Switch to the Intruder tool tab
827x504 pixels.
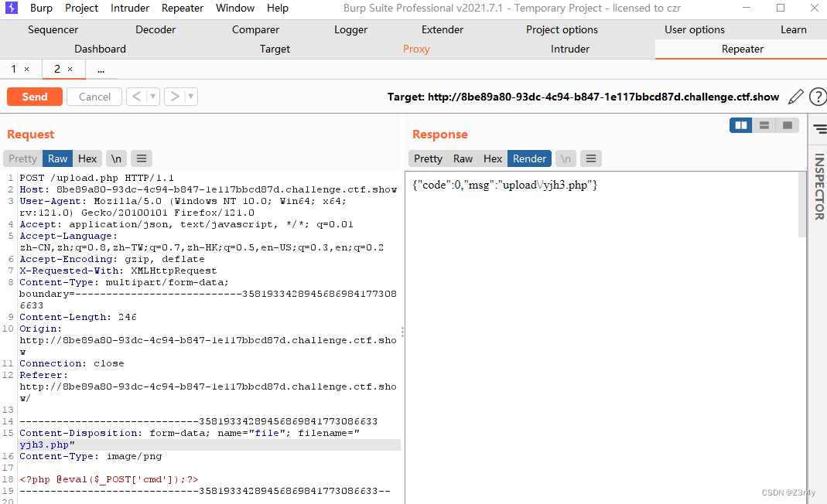pos(569,49)
